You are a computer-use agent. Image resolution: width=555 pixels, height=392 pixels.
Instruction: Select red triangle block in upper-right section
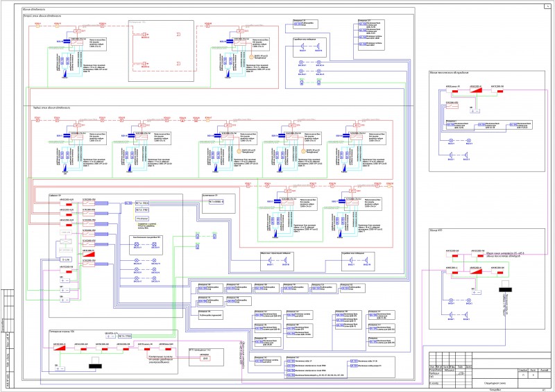pos(476,90)
